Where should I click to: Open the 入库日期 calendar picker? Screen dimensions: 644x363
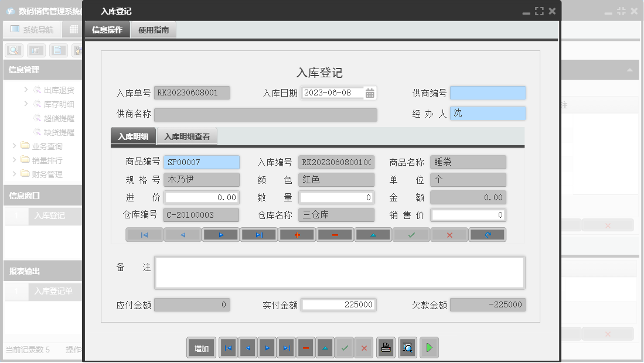370,93
